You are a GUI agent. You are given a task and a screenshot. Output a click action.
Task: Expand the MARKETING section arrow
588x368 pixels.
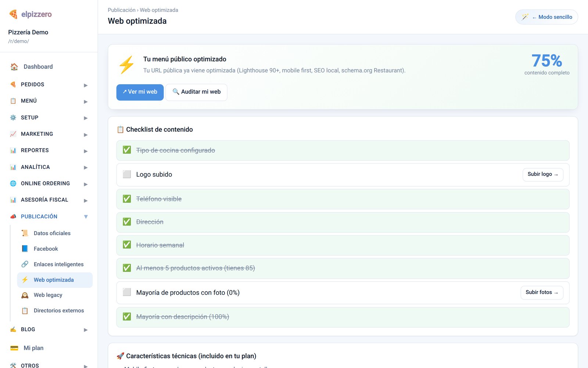click(x=86, y=135)
